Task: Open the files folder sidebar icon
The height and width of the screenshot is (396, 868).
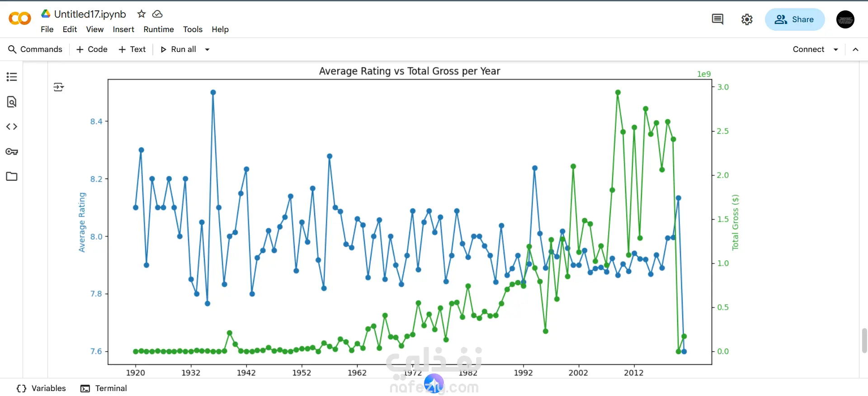Action: coord(12,176)
